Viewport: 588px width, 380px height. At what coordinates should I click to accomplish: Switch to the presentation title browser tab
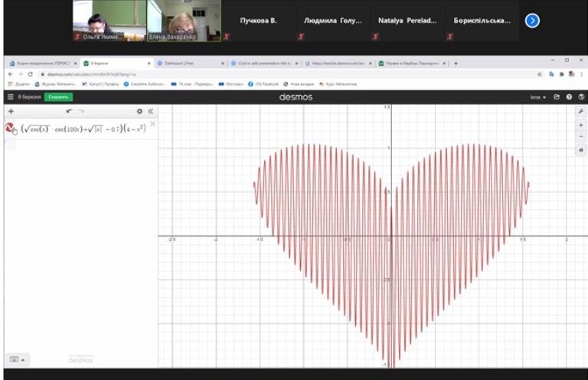pos(264,64)
